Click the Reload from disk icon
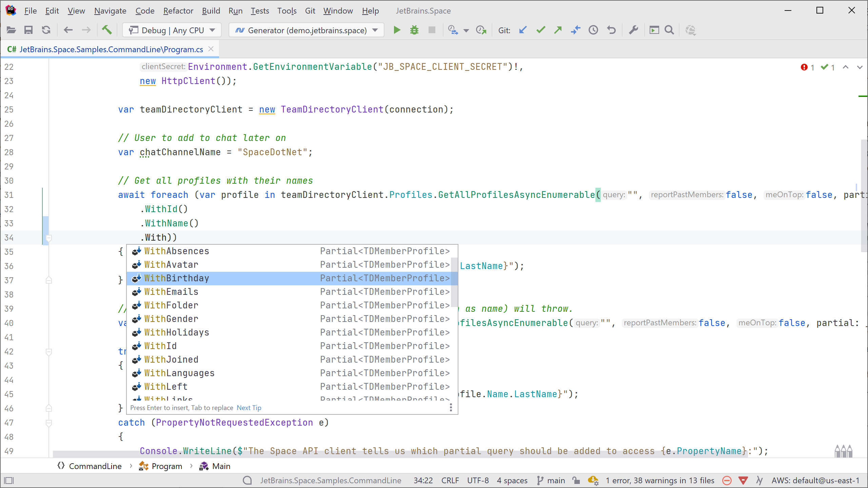Image resolution: width=868 pixels, height=488 pixels. pos(46,30)
